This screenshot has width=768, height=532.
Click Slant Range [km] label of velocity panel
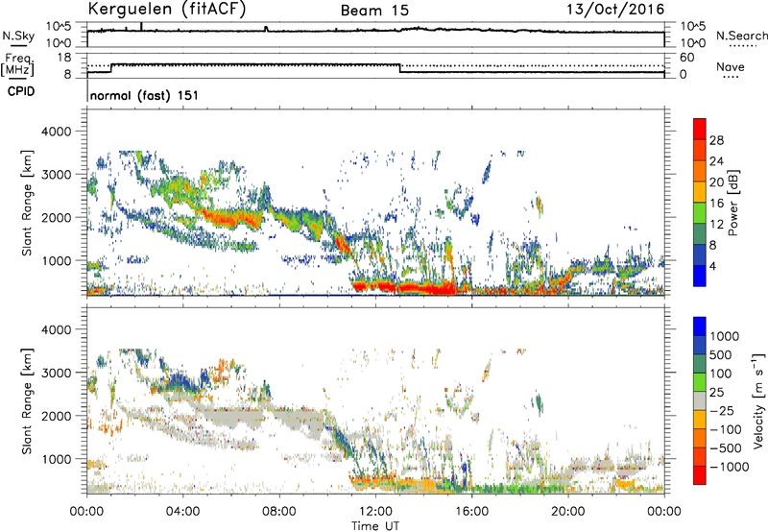coord(27,400)
